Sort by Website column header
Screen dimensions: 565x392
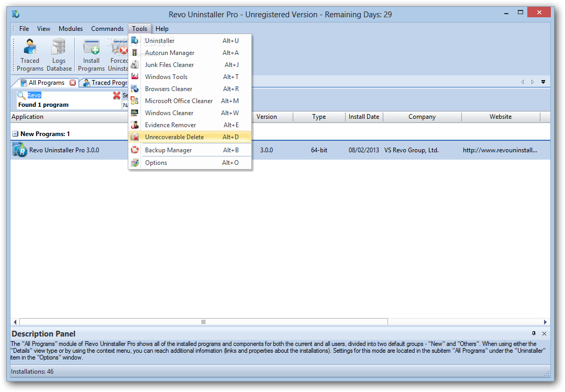501,117
